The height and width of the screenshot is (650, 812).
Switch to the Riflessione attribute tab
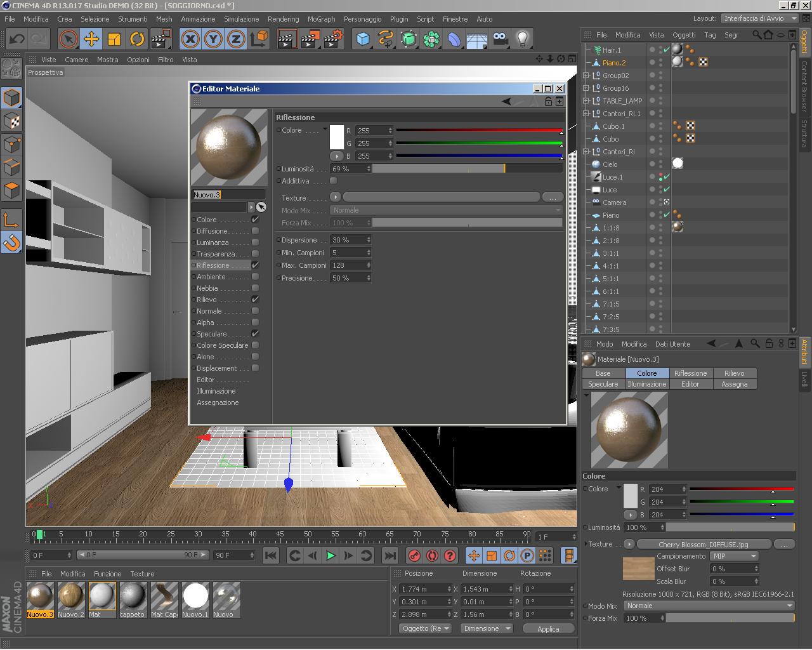click(690, 373)
